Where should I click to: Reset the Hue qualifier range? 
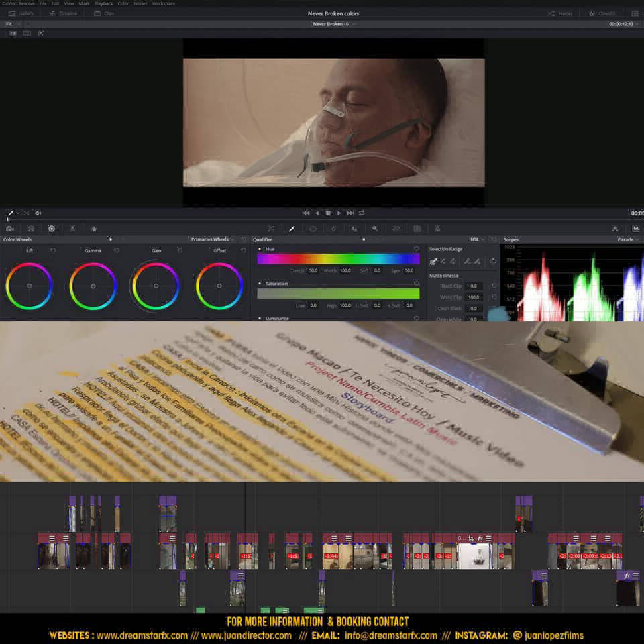[416, 248]
